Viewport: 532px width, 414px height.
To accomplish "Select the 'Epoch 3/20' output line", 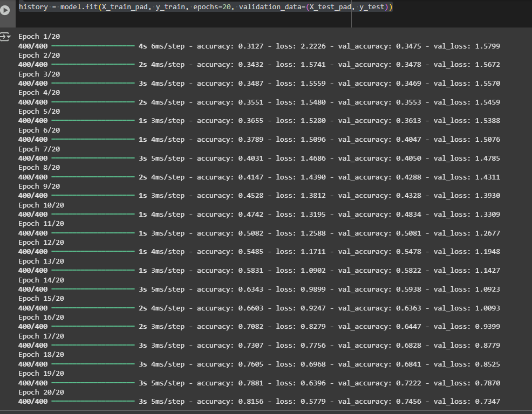I will tap(39, 74).
